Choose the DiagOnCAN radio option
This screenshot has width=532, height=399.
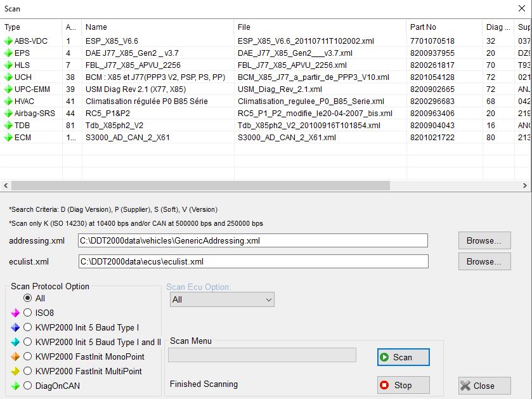27,386
